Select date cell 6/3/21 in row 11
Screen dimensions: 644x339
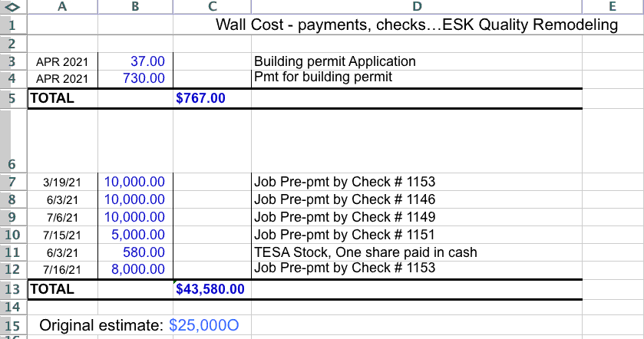(x=62, y=252)
